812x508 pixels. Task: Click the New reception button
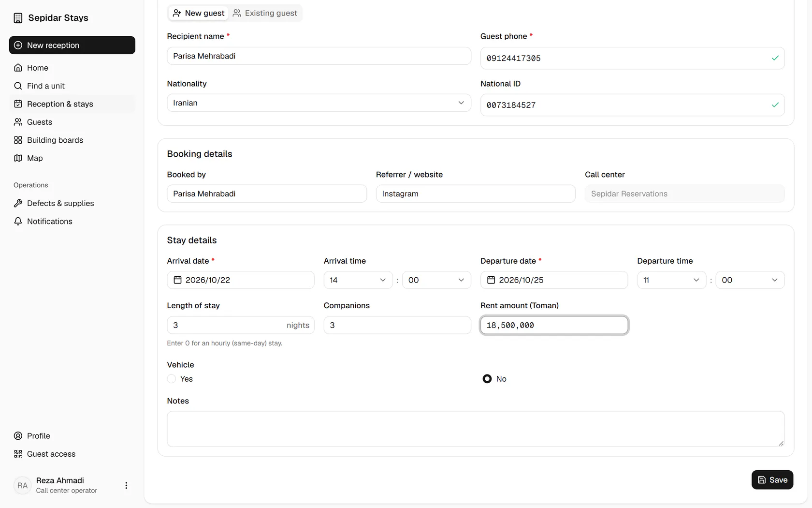click(72, 45)
